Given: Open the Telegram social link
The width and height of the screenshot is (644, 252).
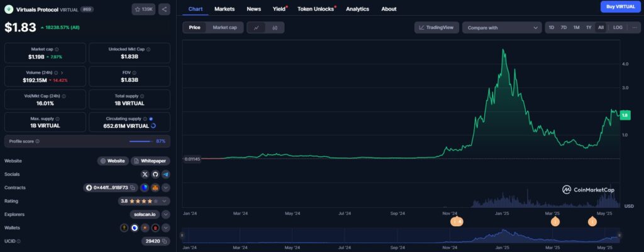Looking at the screenshot, I should (165, 174).
